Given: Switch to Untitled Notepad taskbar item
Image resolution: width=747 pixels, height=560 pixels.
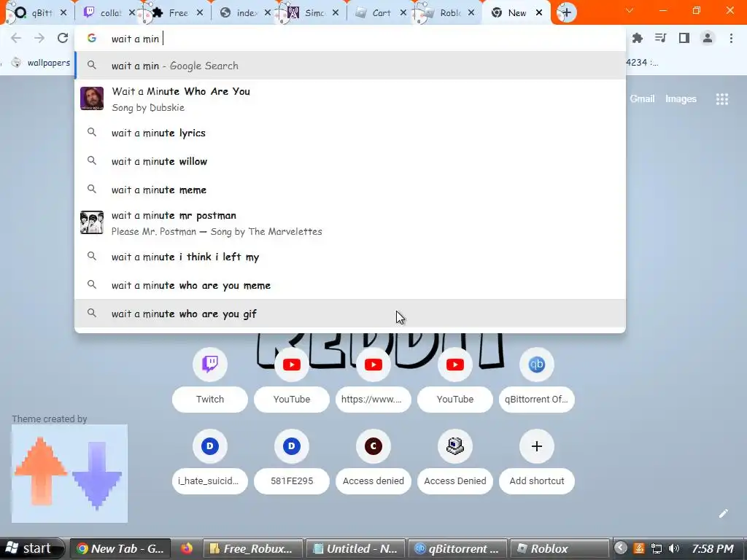Looking at the screenshot, I should click(355, 548).
